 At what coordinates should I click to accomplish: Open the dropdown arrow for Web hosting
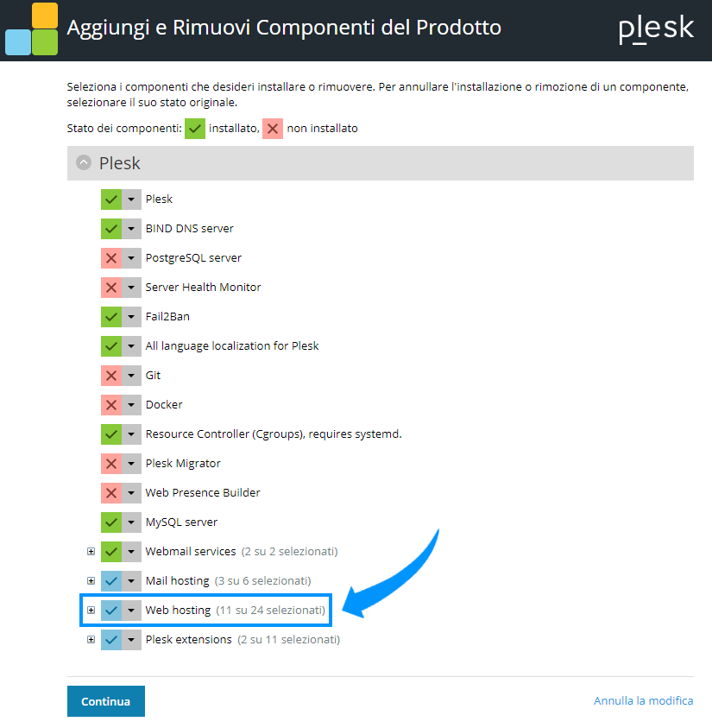pos(132,611)
